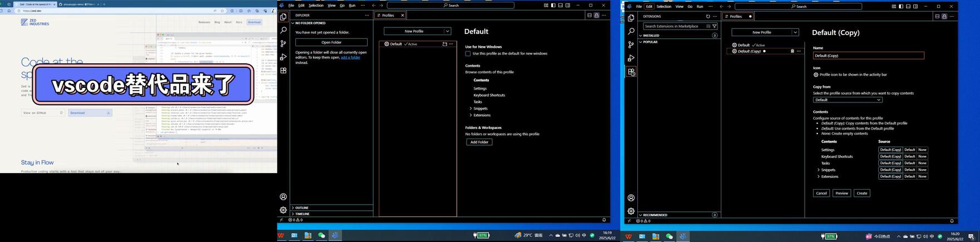Image resolution: width=980 pixels, height=242 pixels.
Task: Open the Edit menu in the Extensions window
Action: coord(649,7)
